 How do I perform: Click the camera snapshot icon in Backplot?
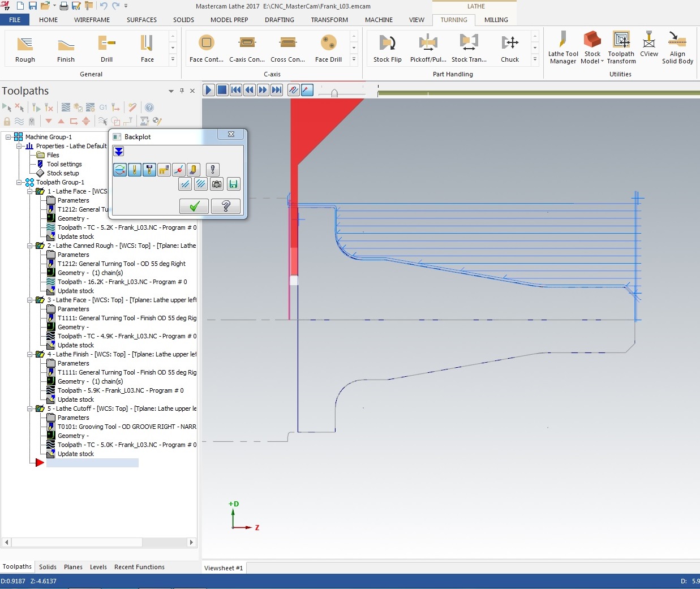216,184
